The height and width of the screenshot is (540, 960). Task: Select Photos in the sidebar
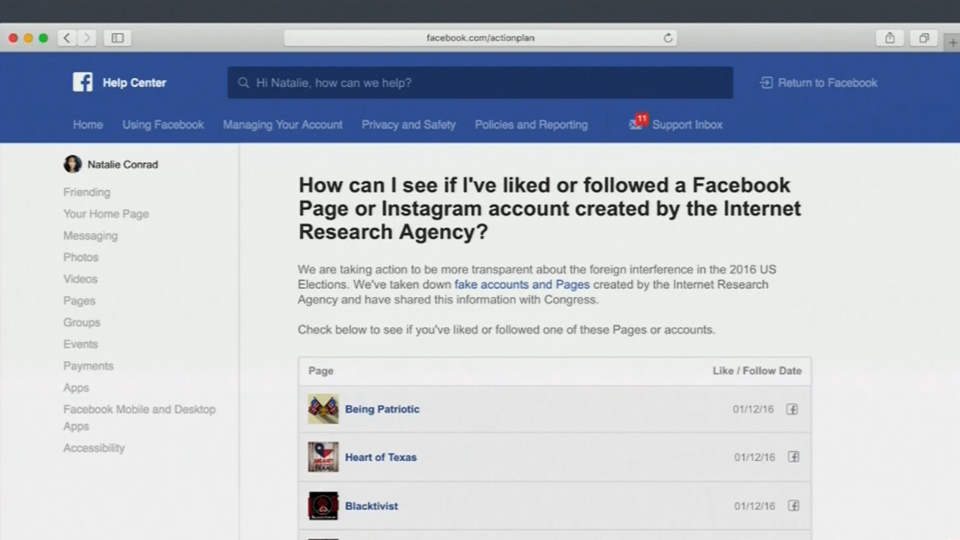coord(81,257)
